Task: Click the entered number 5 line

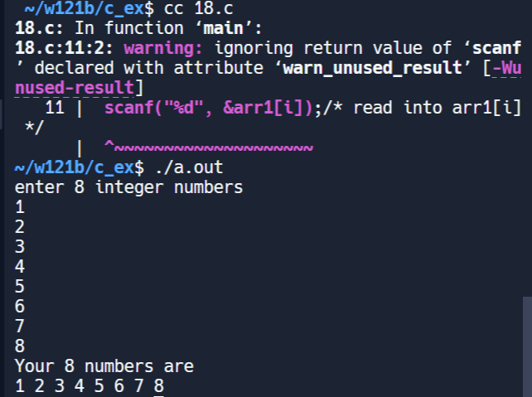Action: point(20,287)
